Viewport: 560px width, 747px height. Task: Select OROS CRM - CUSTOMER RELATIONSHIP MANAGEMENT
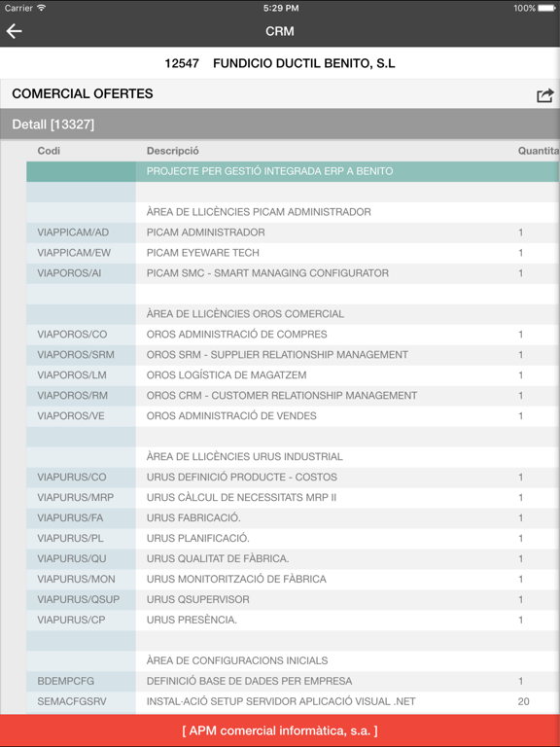click(282, 396)
